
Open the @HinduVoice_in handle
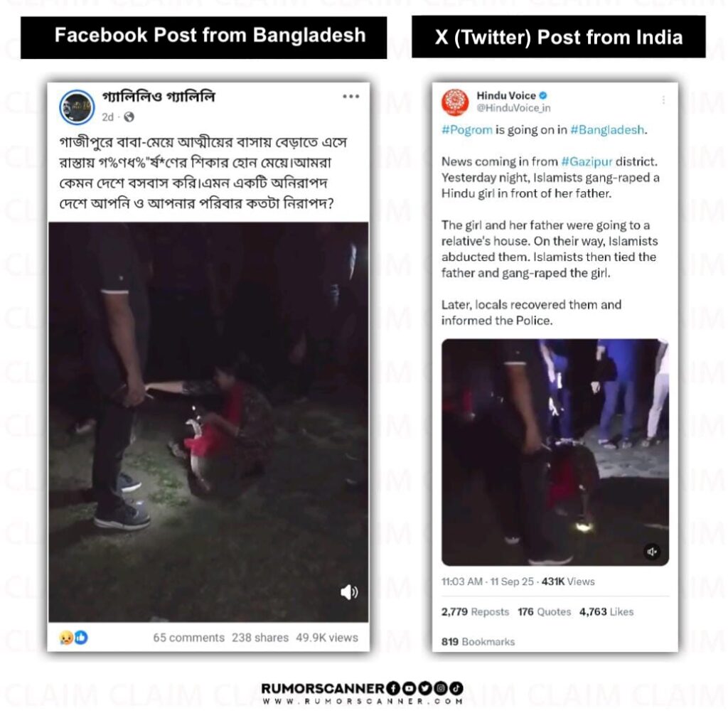point(513,108)
